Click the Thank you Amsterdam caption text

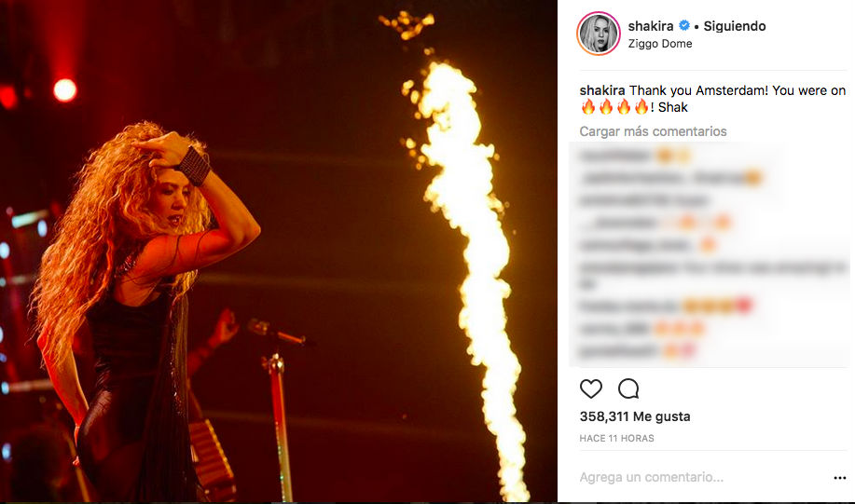pyautogui.click(x=738, y=90)
